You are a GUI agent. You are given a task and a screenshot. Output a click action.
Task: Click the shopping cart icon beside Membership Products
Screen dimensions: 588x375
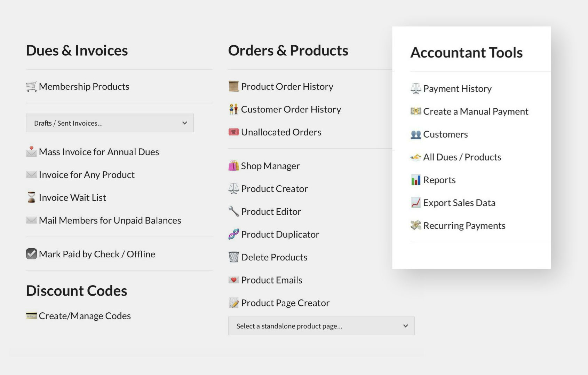click(31, 86)
